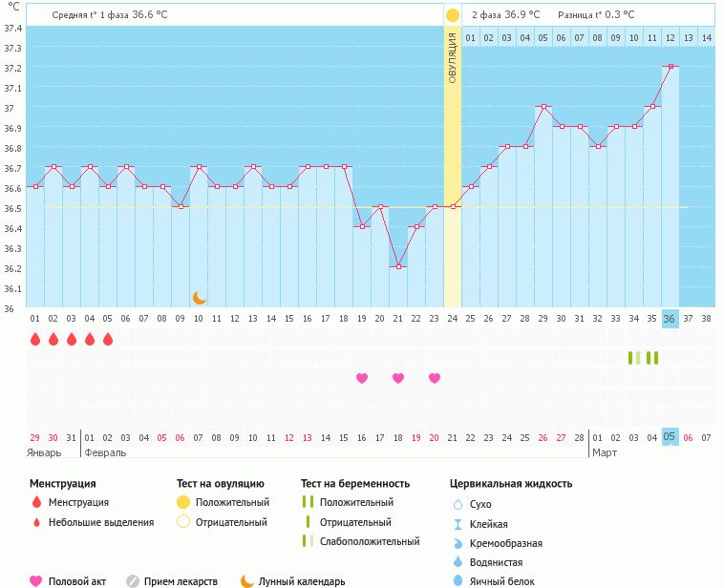This screenshot has width=724, height=588.
Task: Click the empty circle 'Отрицательный' ovulation icon
Action: point(183,522)
